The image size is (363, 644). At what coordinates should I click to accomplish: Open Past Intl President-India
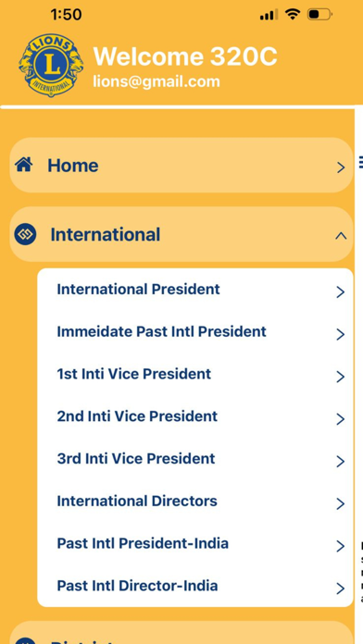(194, 544)
